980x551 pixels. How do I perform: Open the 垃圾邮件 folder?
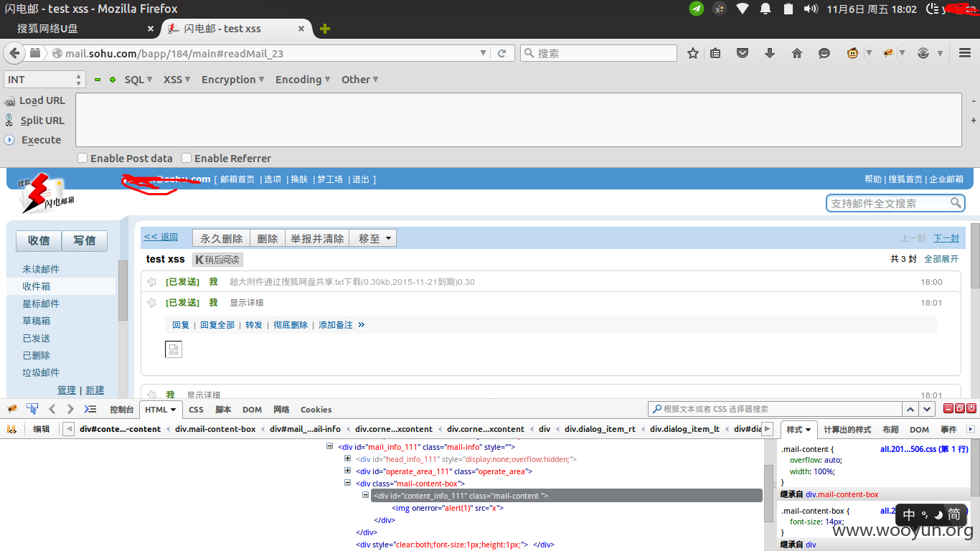coord(41,372)
